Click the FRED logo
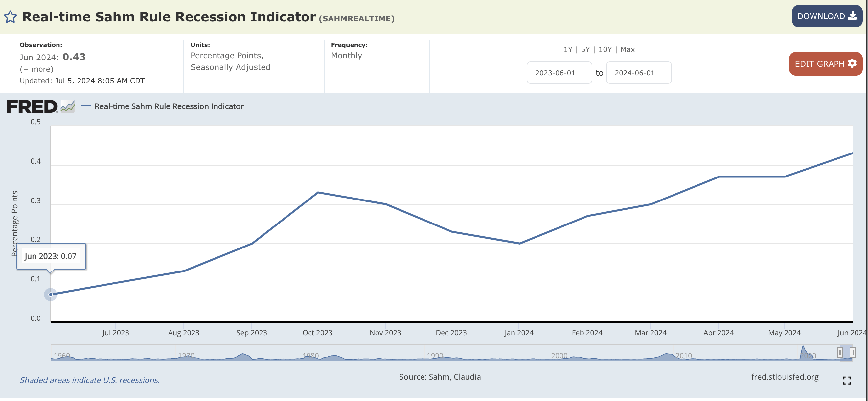The width and height of the screenshot is (868, 401). click(32, 106)
